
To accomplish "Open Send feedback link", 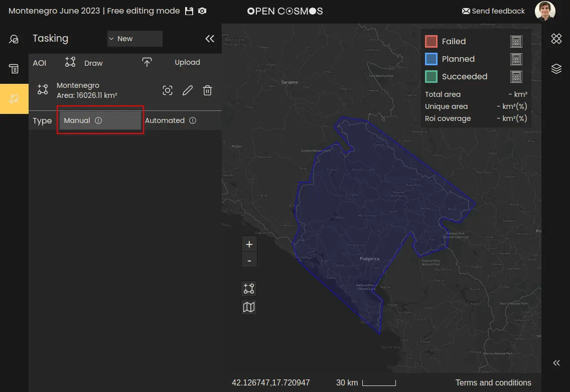I will [493, 11].
